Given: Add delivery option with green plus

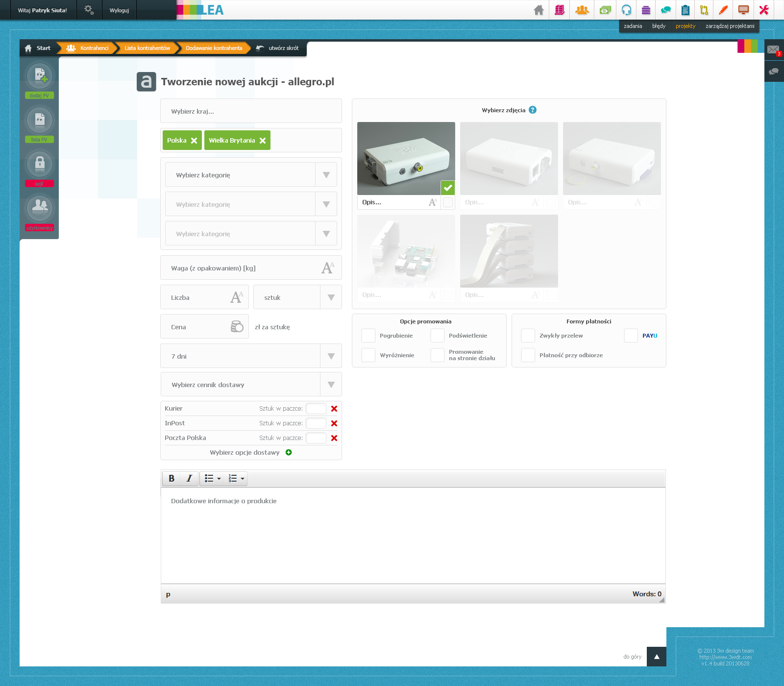Looking at the screenshot, I should [x=289, y=452].
